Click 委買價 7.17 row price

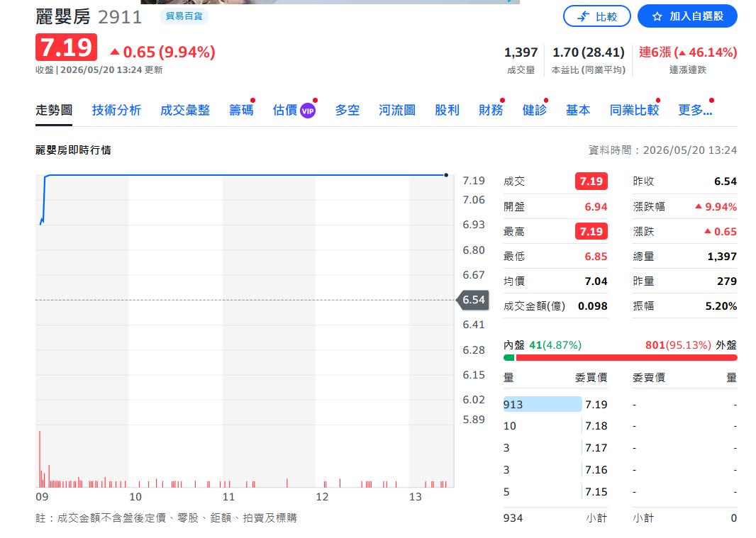tap(596, 448)
